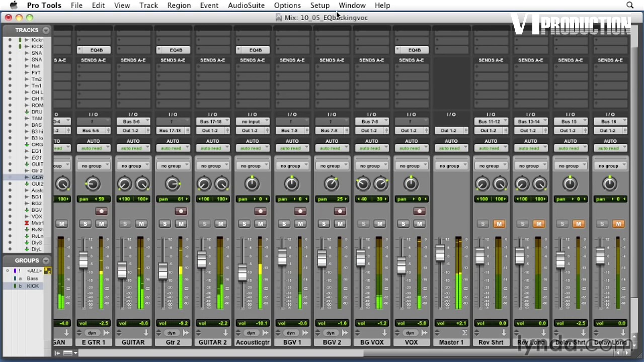Record-enable the BGV 2 track
Image resolution: width=644 pixels, height=362 pixels.
point(340,211)
